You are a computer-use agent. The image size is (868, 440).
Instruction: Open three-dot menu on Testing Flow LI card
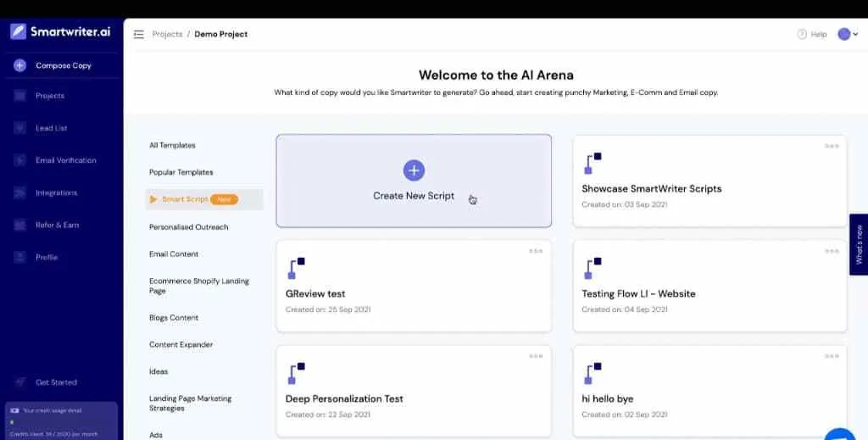pyautogui.click(x=832, y=251)
